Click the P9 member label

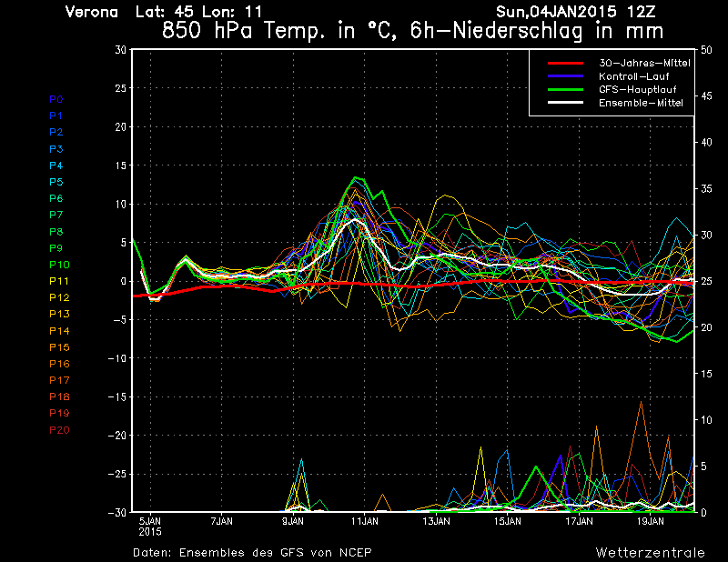coord(56,248)
